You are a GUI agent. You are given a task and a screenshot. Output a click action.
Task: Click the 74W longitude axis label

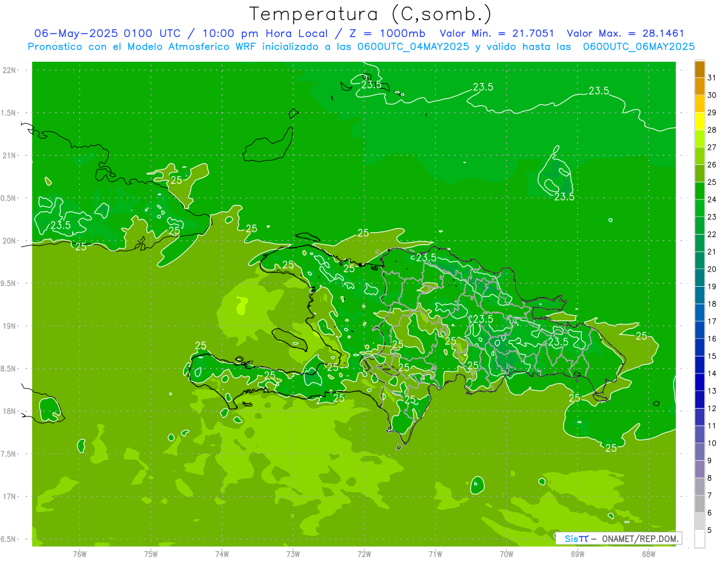click(x=222, y=554)
